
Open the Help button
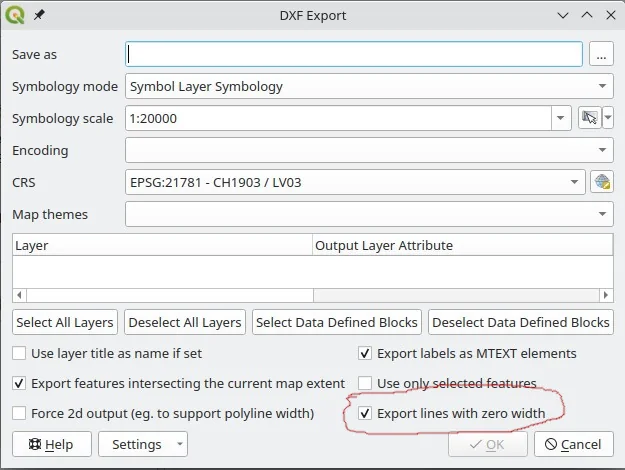(x=51, y=444)
